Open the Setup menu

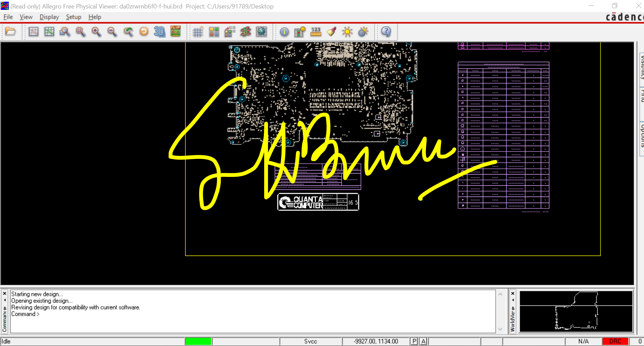pyautogui.click(x=74, y=17)
